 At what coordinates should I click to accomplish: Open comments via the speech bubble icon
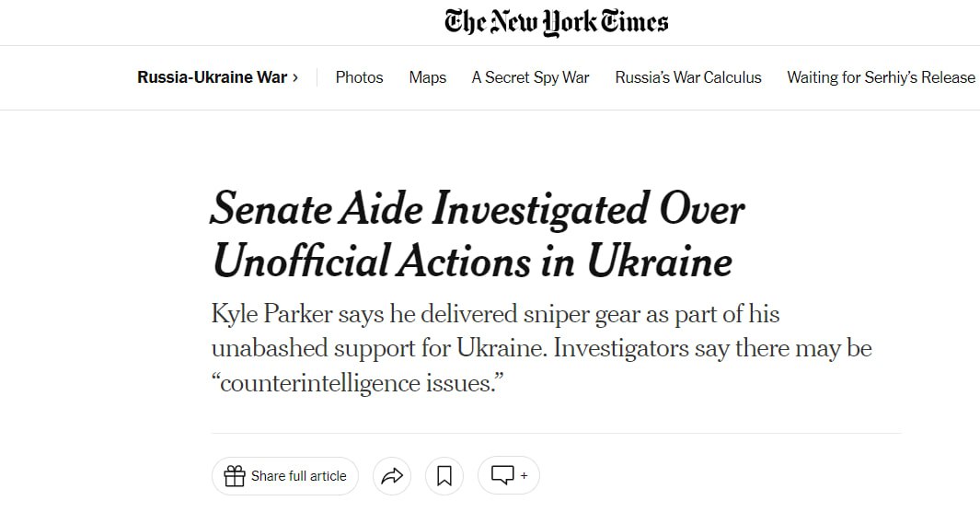click(502, 475)
